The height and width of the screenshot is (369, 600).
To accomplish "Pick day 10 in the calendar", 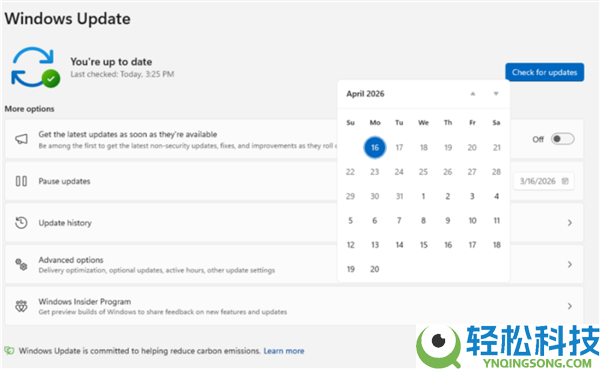I will click(472, 220).
